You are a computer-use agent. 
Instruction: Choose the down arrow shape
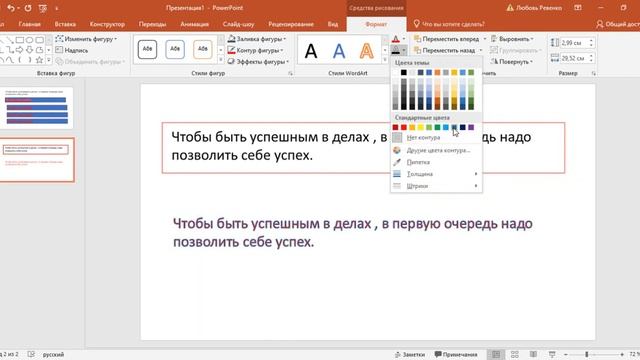29,50
